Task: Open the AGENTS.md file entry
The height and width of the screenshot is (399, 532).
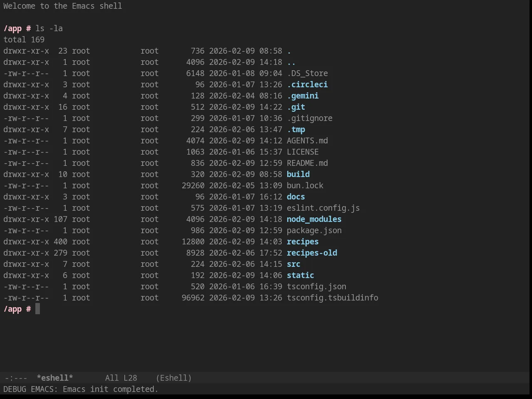Action: (307, 140)
